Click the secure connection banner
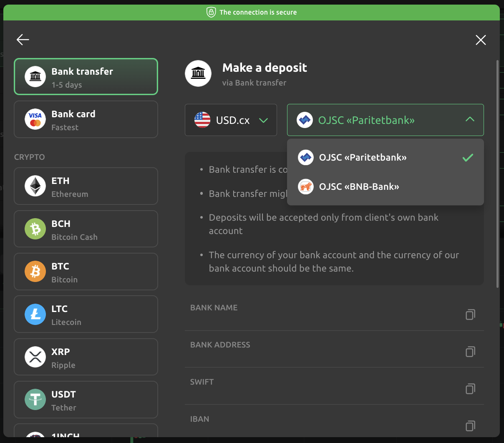The height and width of the screenshot is (443, 504). [252, 12]
